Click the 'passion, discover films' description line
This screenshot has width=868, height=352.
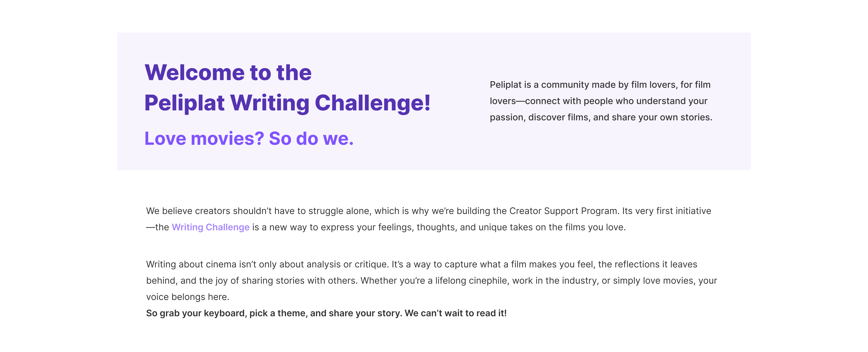[601, 117]
